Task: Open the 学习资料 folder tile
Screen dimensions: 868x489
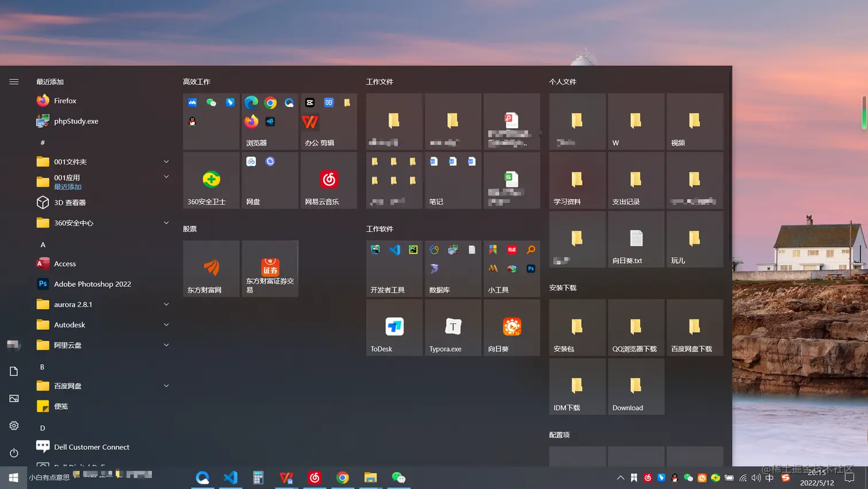Action: point(578,180)
